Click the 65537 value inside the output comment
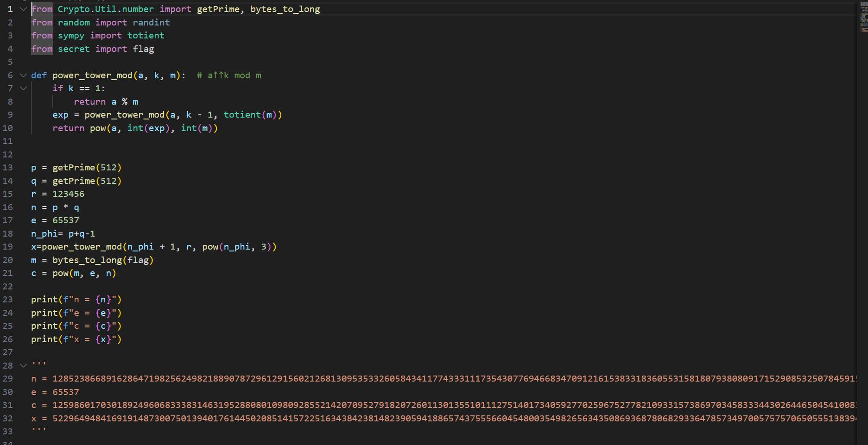Image resolution: width=868 pixels, height=445 pixels. click(x=65, y=392)
